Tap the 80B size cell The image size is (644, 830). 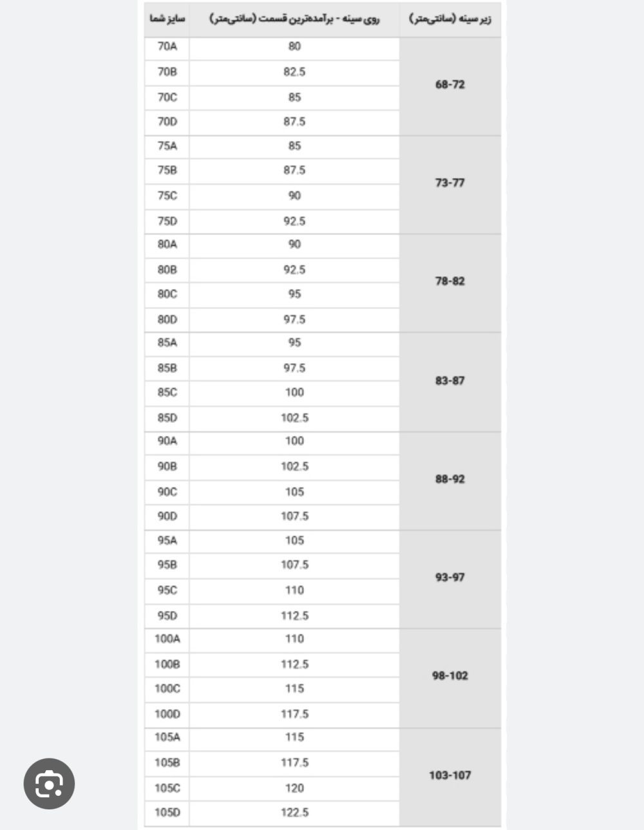point(167,270)
